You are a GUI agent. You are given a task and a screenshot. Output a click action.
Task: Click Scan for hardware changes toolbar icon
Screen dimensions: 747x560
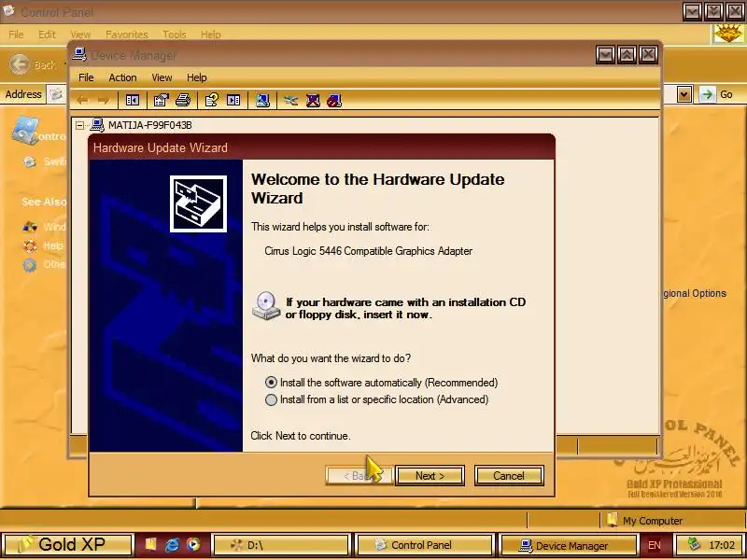262,100
